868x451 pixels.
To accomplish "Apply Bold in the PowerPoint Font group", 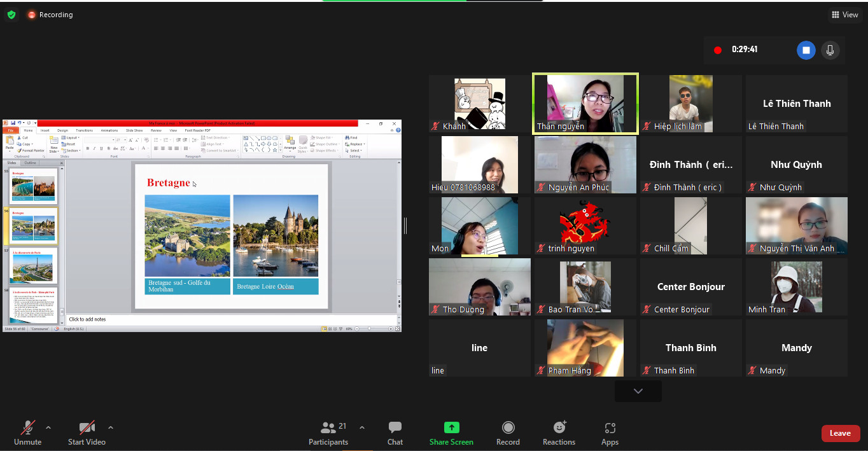I will (x=88, y=148).
